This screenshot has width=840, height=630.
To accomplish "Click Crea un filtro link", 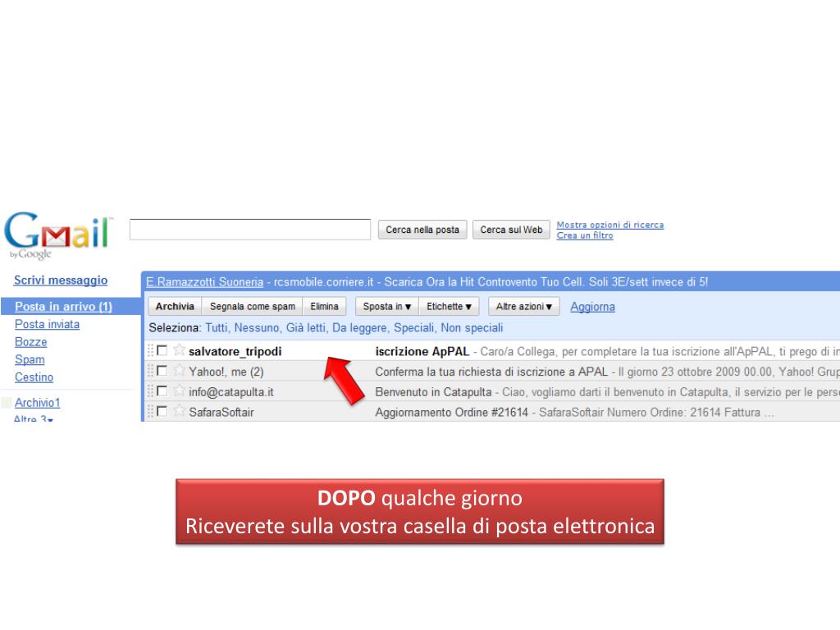I will 584,235.
